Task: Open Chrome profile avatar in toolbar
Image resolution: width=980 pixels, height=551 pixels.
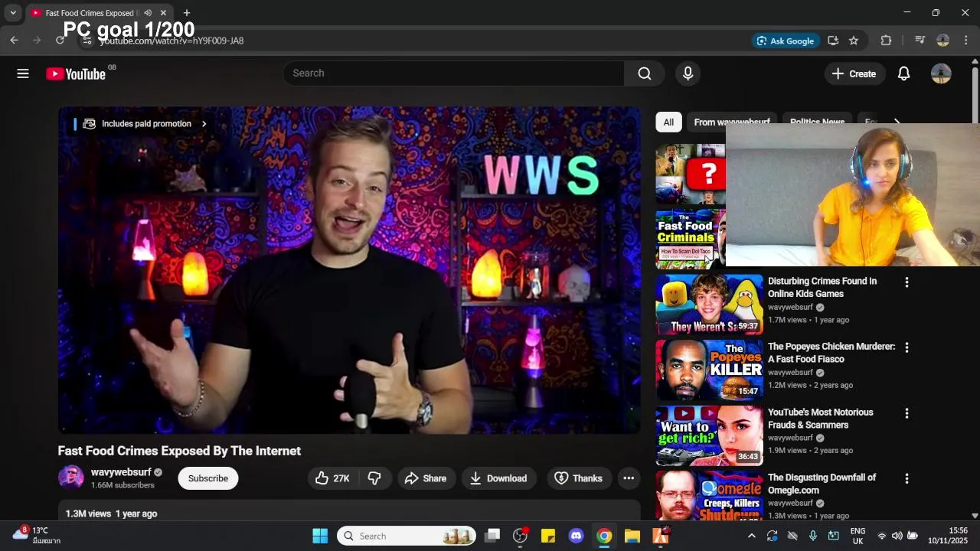Action: click(943, 41)
